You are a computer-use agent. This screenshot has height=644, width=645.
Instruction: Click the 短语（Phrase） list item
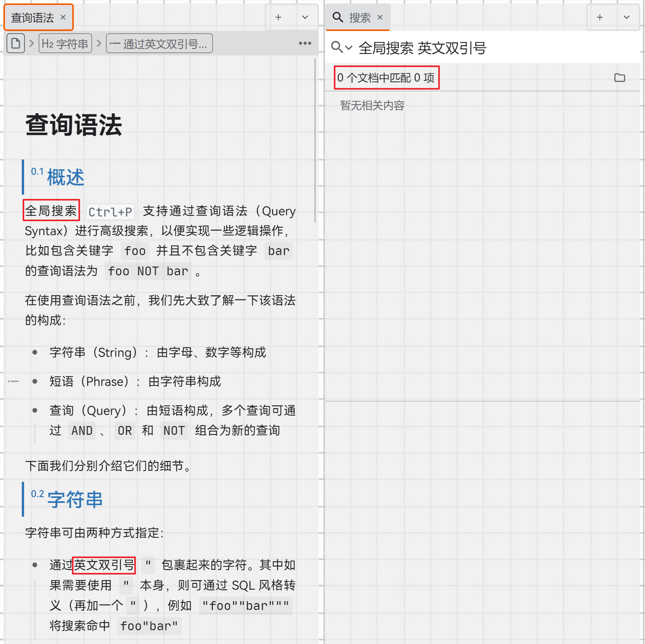coord(135,381)
